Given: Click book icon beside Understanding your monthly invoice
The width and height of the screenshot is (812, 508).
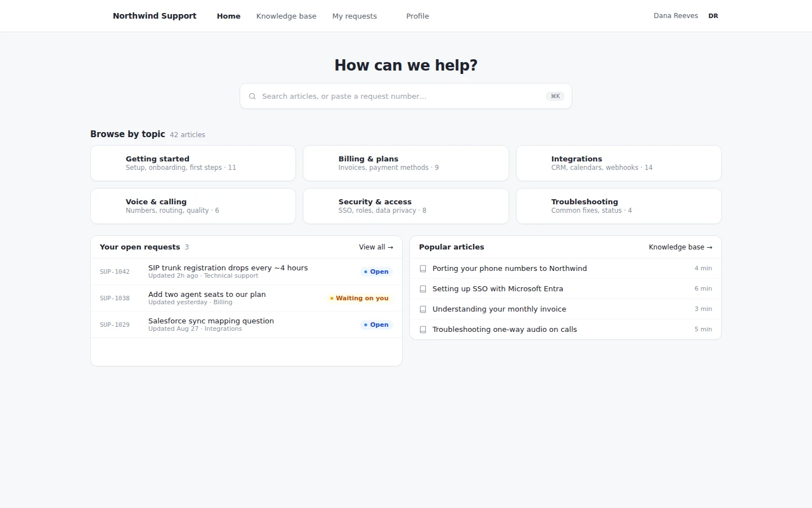Looking at the screenshot, I should point(423,309).
